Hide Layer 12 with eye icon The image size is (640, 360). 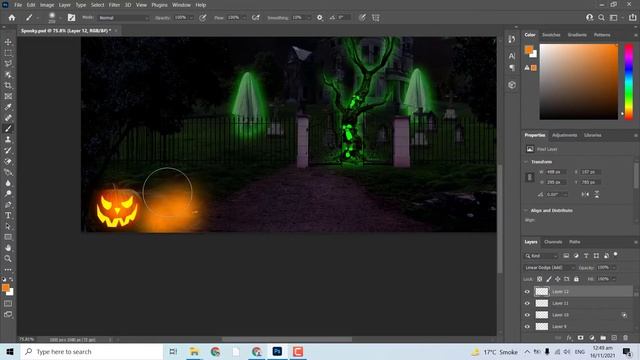coord(527,291)
